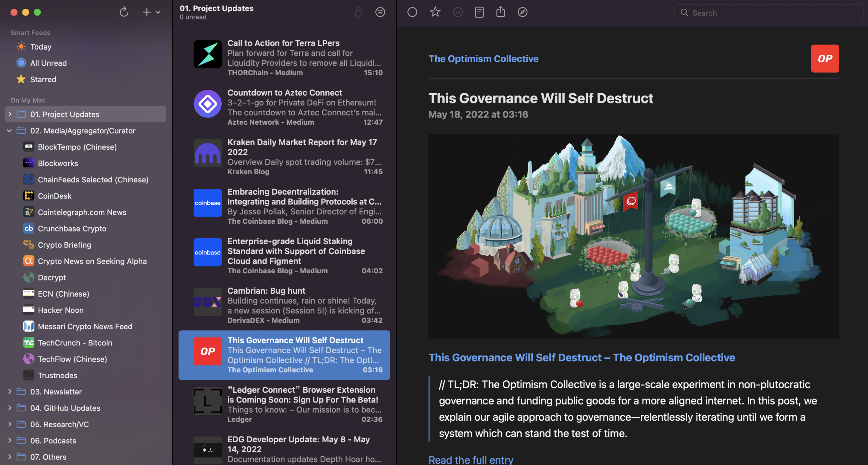Expand the 01. Project Updates folder
This screenshot has height=465, width=868.
pyautogui.click(x=10, y=114)
